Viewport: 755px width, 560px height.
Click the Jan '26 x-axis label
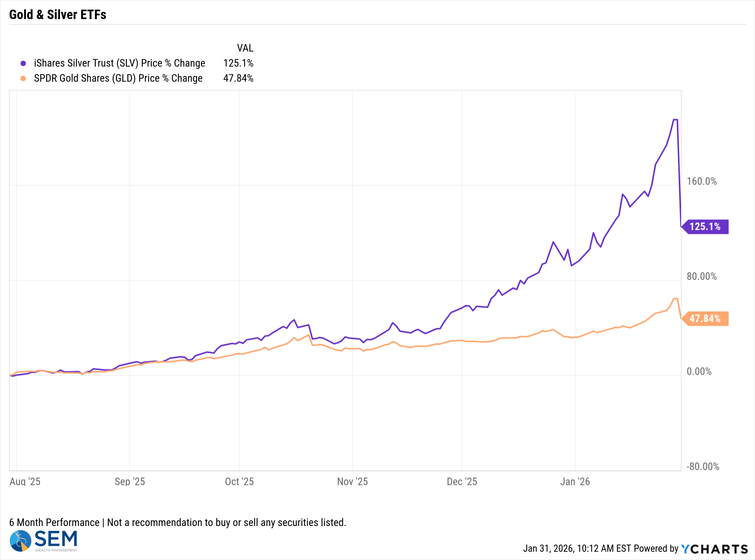tap(575, 482)
